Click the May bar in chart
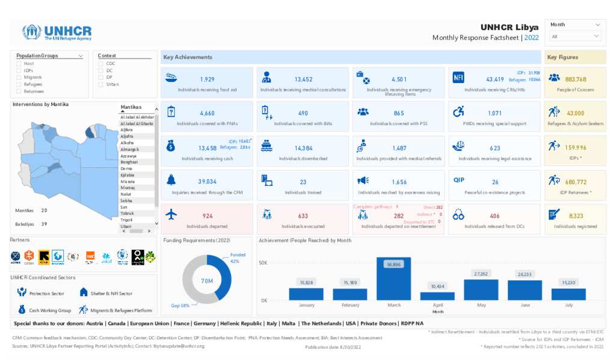616x364 pixels. click(481, 290)
